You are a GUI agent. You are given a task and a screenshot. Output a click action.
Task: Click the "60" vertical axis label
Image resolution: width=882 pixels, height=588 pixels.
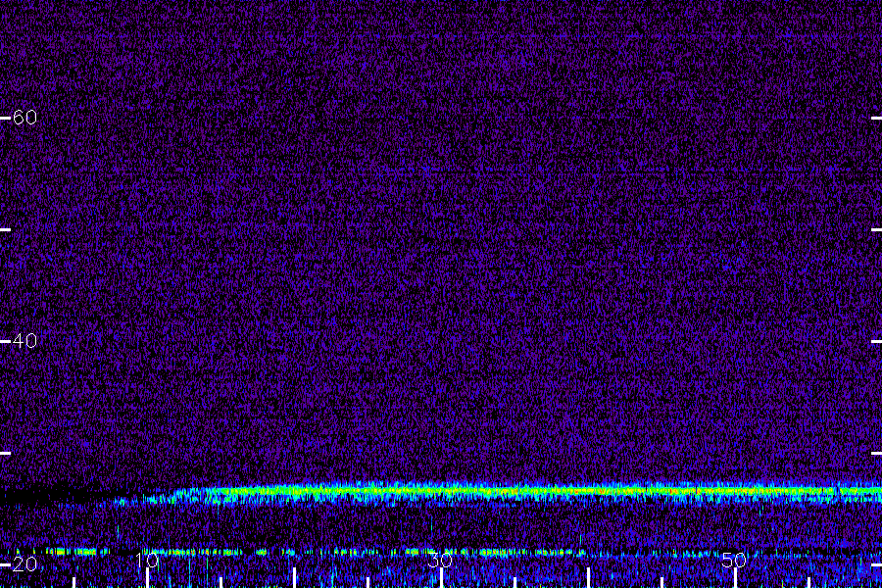pyautogui.click(x=24, y=117)
